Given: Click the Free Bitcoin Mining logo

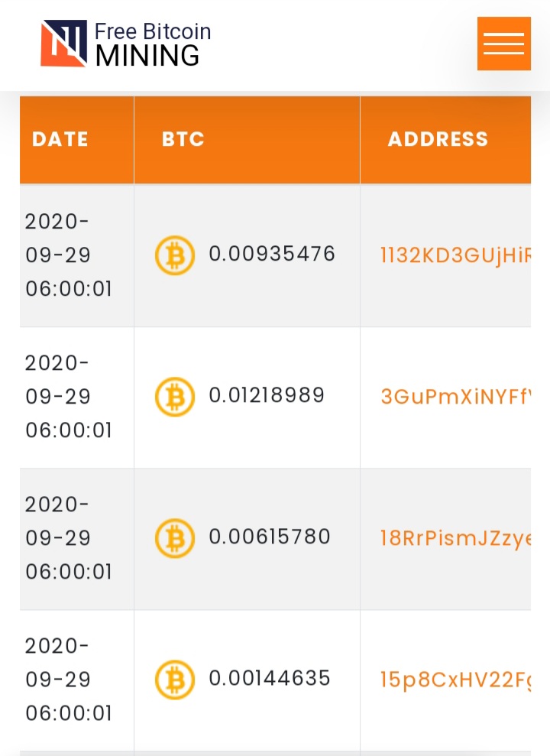Looking at the screenshot, I should click(x=126, y=44).
